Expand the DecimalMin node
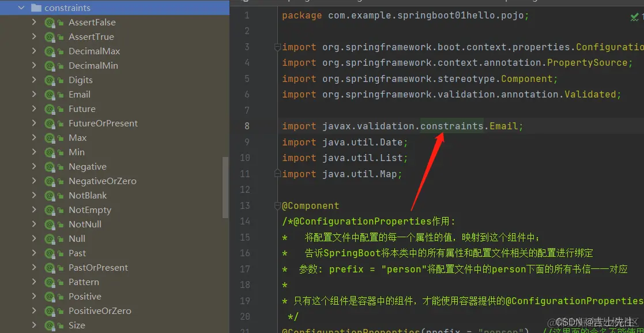The height and width of the screenshot is (333, 644). point(34,65)
